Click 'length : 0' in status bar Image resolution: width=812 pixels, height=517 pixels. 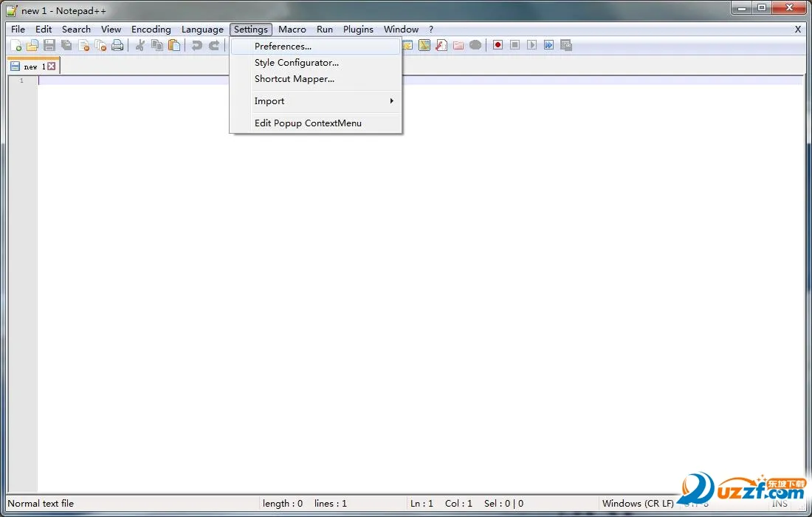[x=283, y=504]
